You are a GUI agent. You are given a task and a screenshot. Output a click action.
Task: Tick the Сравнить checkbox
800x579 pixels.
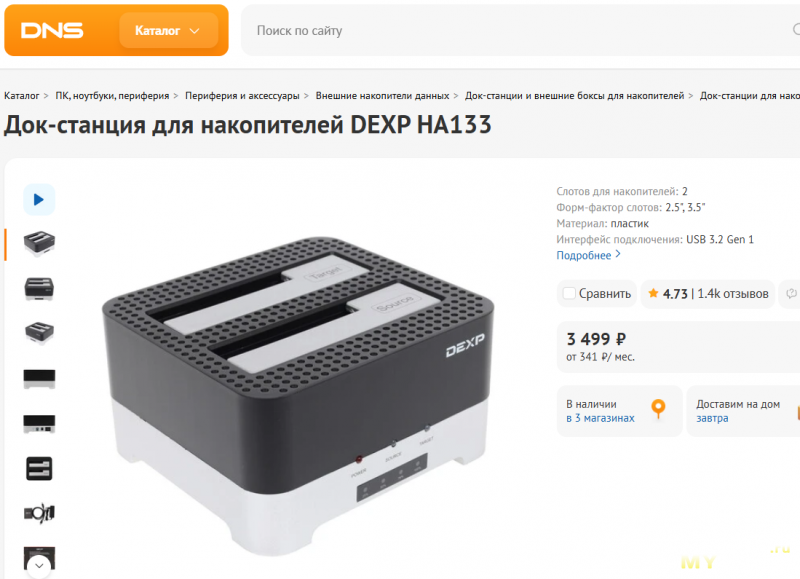[x=569, y=293]
